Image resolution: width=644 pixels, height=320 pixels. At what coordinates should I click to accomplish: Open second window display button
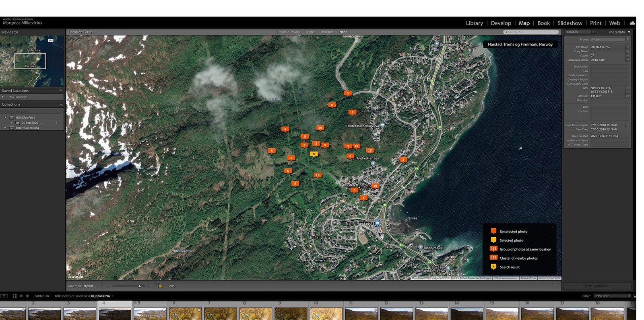(x=4, y=296)
